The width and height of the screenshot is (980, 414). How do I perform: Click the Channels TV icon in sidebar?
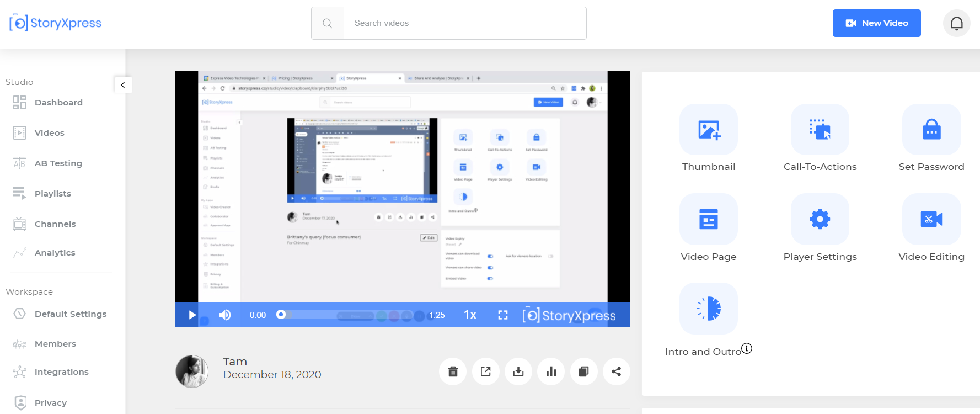click(x=19, y=224)
